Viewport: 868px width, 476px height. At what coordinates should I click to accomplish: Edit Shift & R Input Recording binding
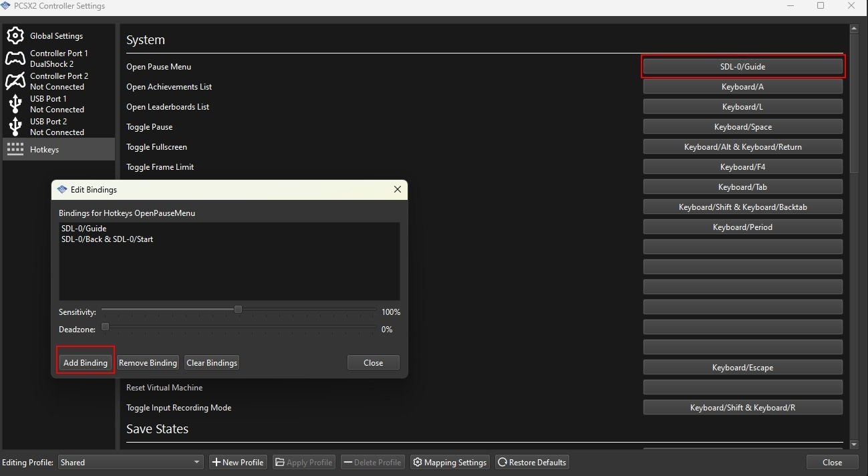(743, 407)
